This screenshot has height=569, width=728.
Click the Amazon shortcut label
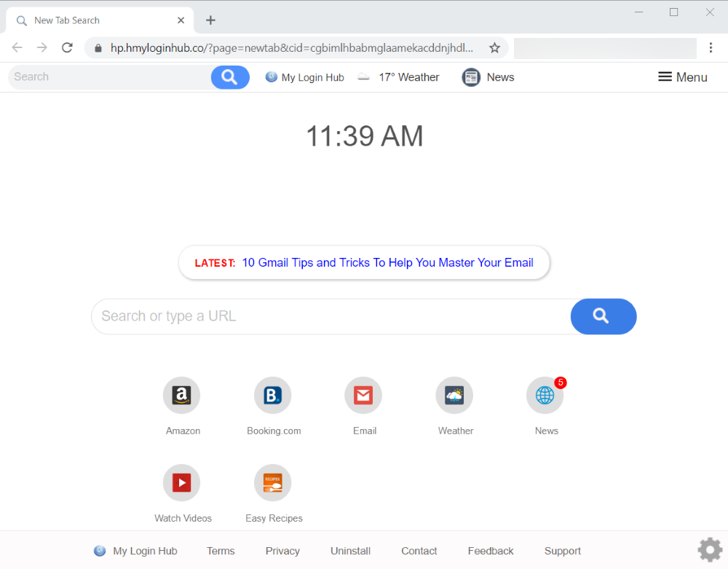coord(183,431)
